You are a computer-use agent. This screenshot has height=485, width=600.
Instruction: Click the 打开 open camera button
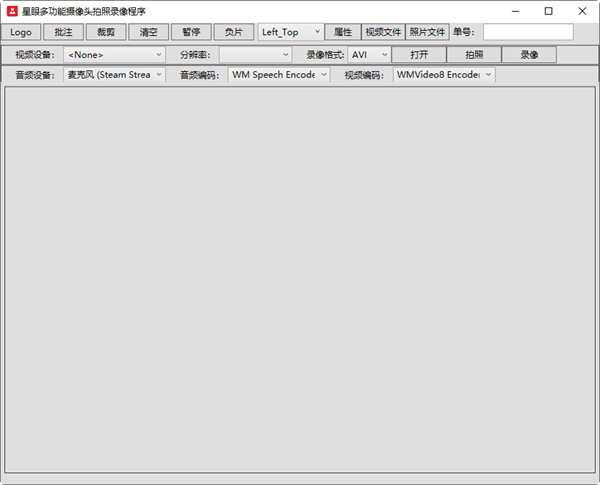click(x=419, y=54)
